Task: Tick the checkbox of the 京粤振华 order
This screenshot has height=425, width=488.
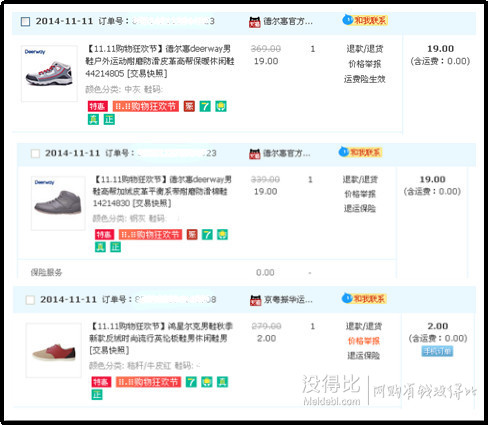Action: [30, 300]
